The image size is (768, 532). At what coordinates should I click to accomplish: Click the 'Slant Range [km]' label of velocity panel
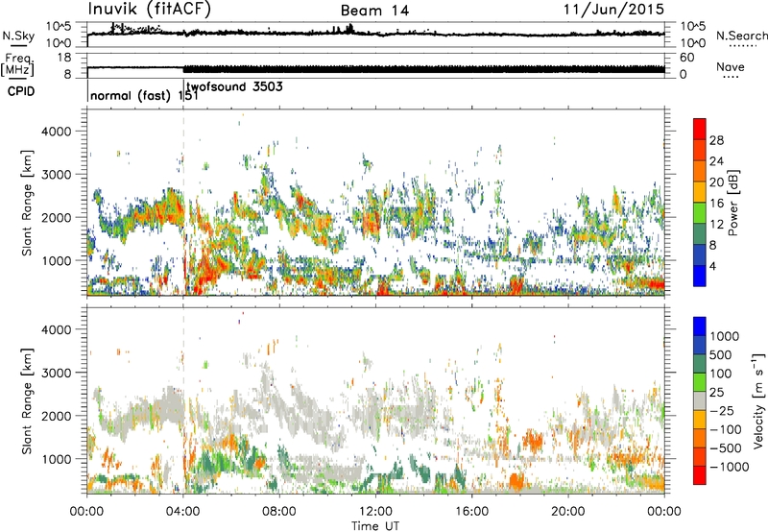[x=27, y=400]
